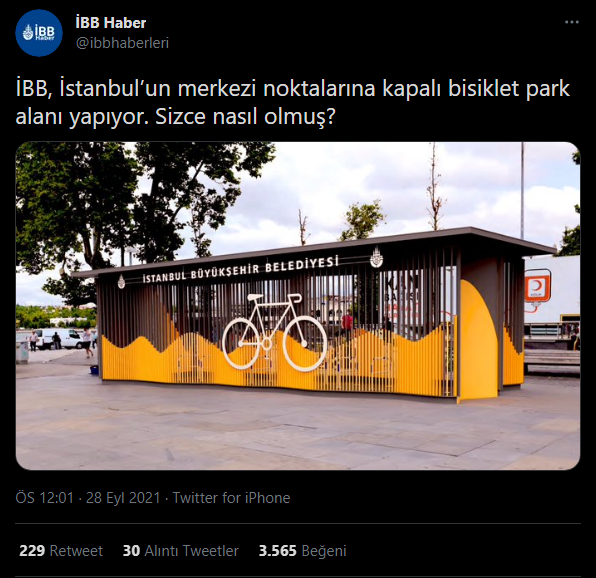Show the 30 Alıntı Tweetler
596x578 pixels.
(x=181, y=551)
